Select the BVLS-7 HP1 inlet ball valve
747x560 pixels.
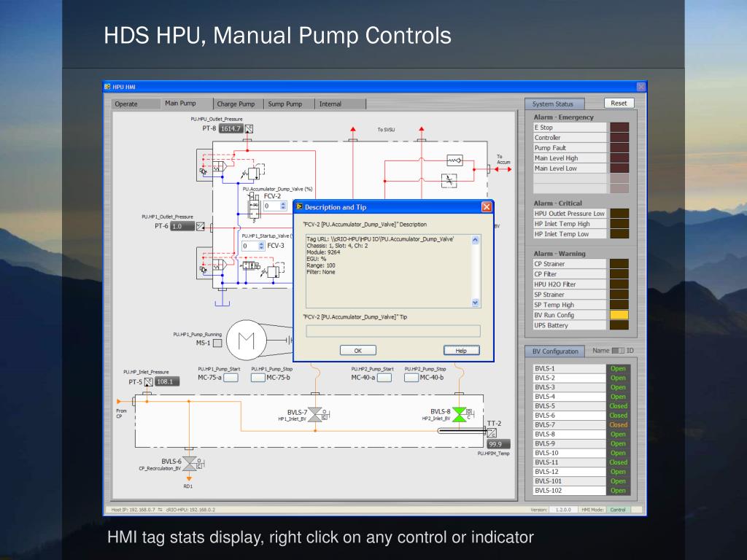(x=315, y=415)
